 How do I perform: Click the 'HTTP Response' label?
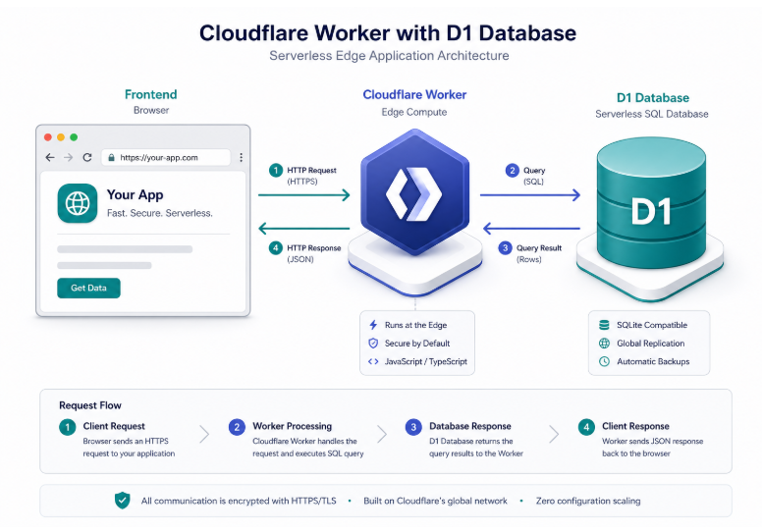coord(314,247)
